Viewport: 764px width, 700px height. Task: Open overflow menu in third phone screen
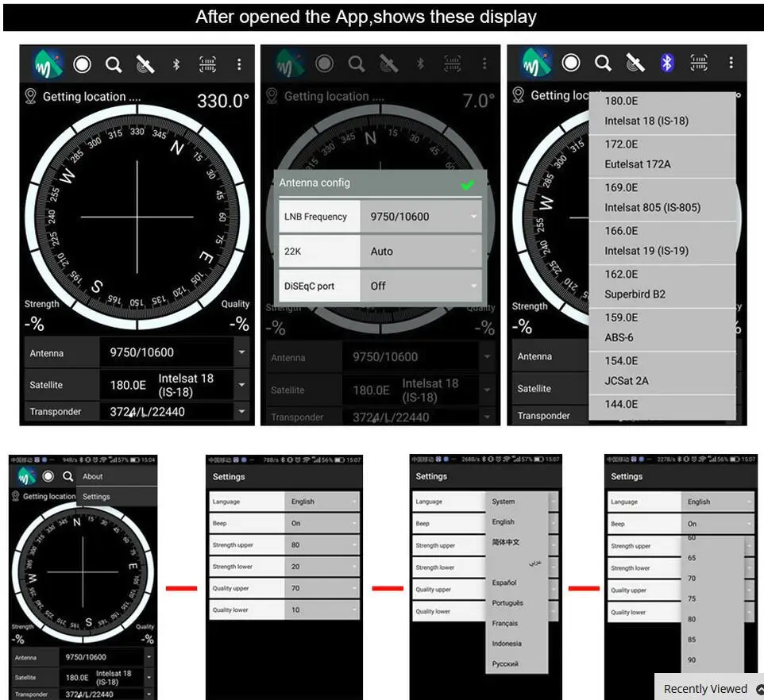click(x=731, y=63)
